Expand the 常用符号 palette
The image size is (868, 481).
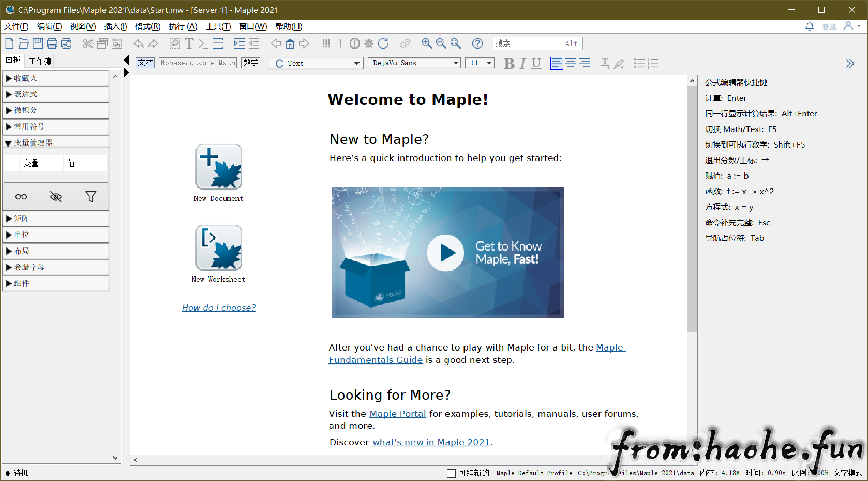tap(55, 127)
